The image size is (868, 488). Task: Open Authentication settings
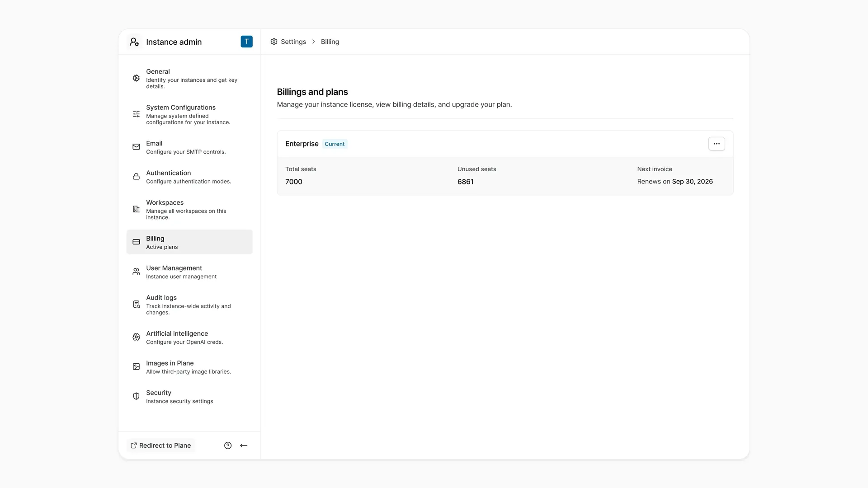[189, 177]
